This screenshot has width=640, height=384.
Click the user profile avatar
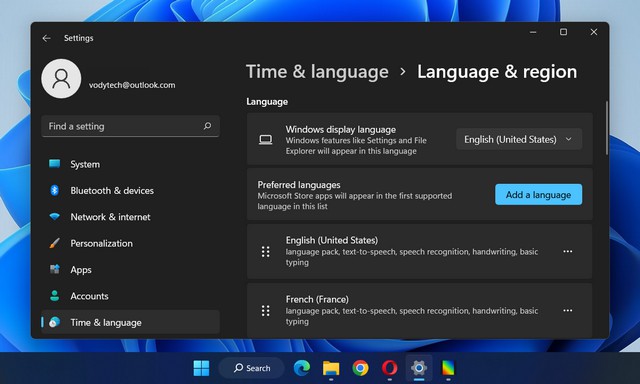[61, 79]
